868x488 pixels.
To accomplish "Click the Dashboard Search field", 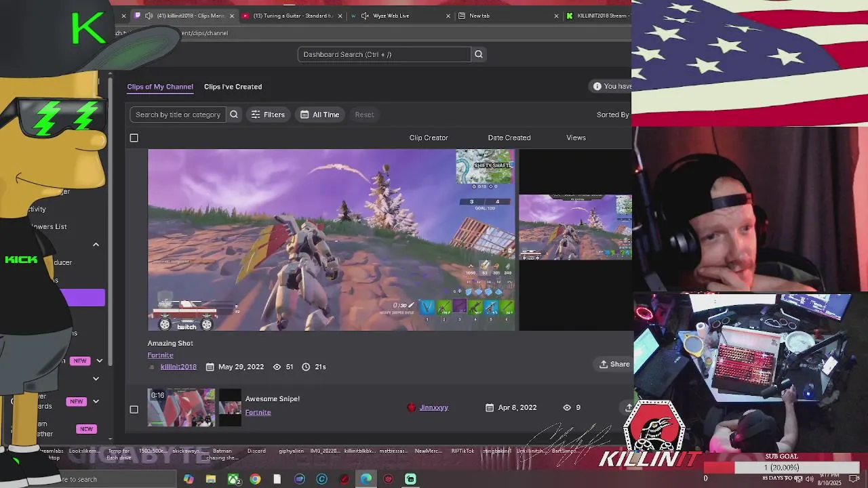I will click(x=384, y=54).
